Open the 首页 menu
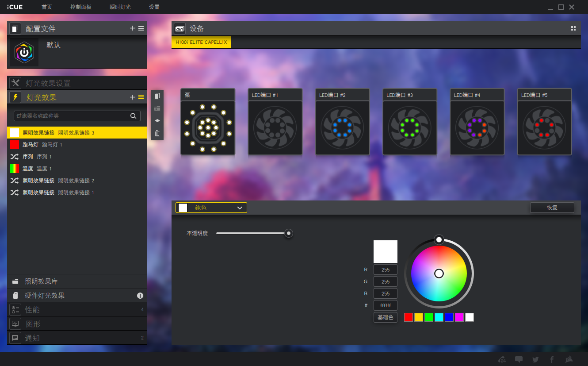Image resolution: width=588 pixels, height=366 pixels. tap(47, 7)
